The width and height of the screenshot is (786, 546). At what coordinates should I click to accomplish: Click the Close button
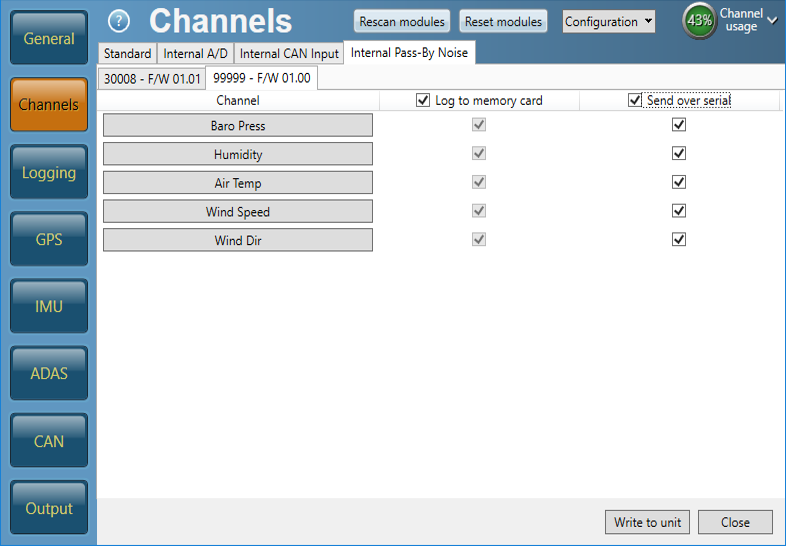click(735, 522)
